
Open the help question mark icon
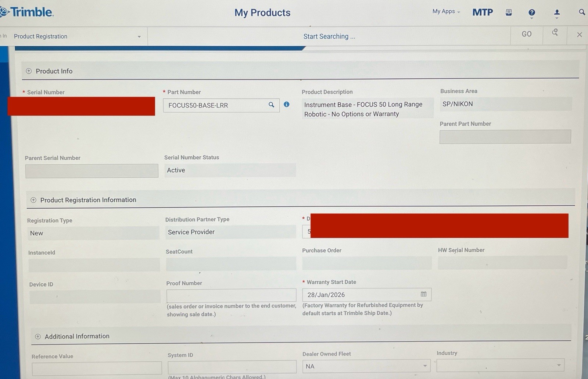coord(531,13)
